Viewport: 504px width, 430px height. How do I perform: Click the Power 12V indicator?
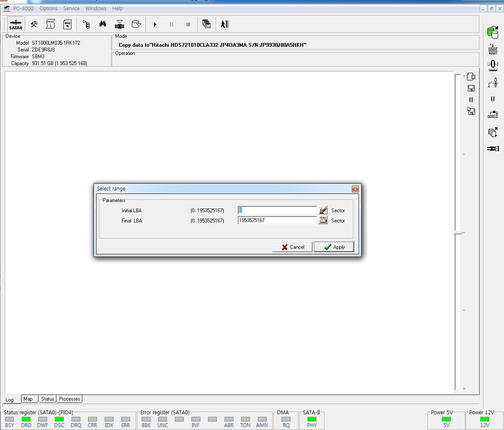[484, 419]
